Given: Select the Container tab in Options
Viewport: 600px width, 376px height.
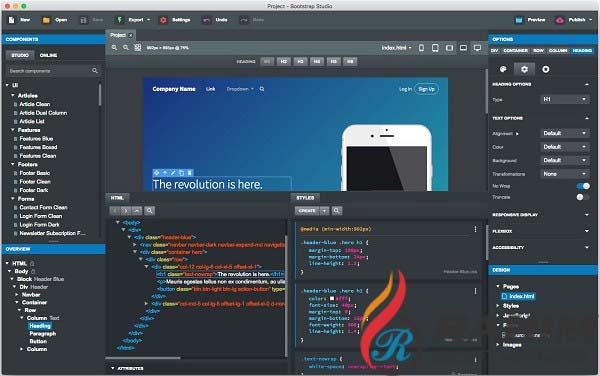Looking at the screenshot, I should pyautogui.click(x=515, y=50).
